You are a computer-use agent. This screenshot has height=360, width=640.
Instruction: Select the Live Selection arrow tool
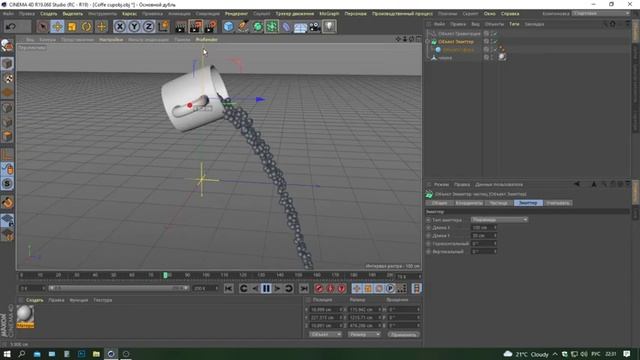click(x=42, y=27)
